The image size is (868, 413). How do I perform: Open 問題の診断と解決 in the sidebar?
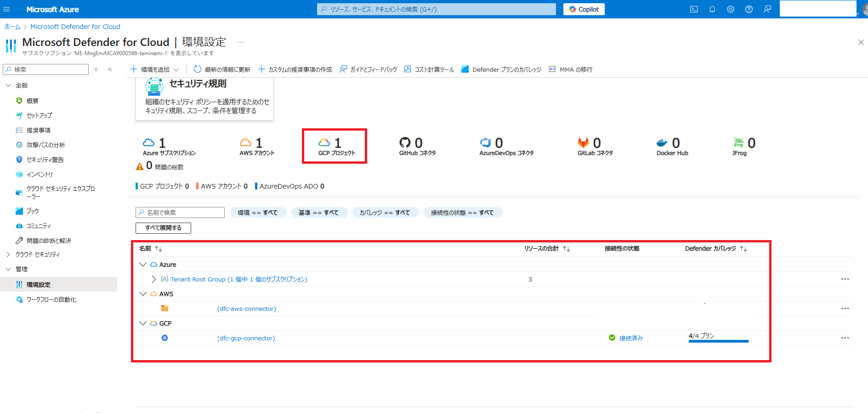tap(49, 241)
